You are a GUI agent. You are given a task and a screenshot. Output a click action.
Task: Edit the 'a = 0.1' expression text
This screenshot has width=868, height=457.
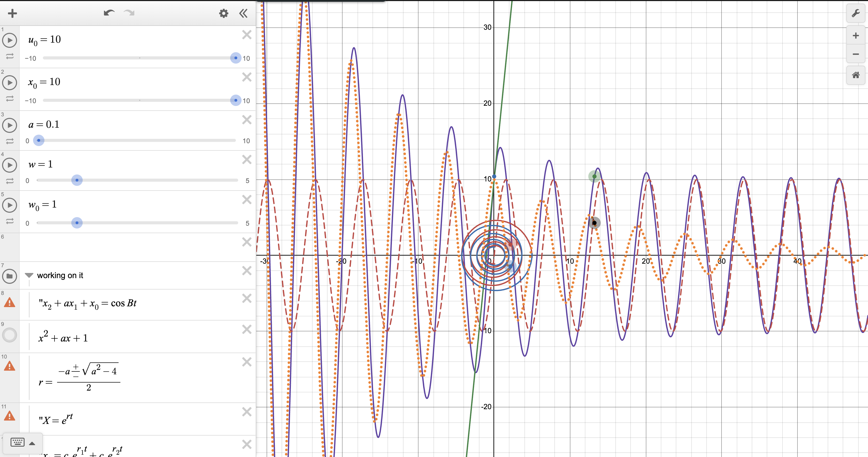[x=44, y=124]
